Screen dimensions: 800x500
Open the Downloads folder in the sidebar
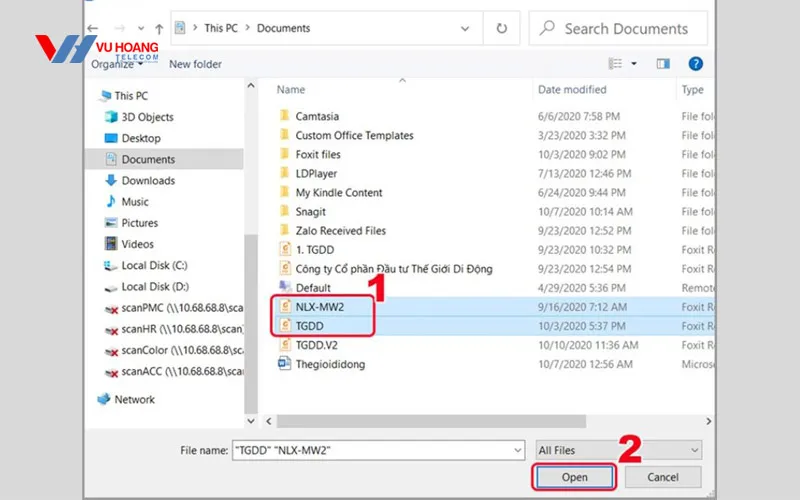click(148, 180)
